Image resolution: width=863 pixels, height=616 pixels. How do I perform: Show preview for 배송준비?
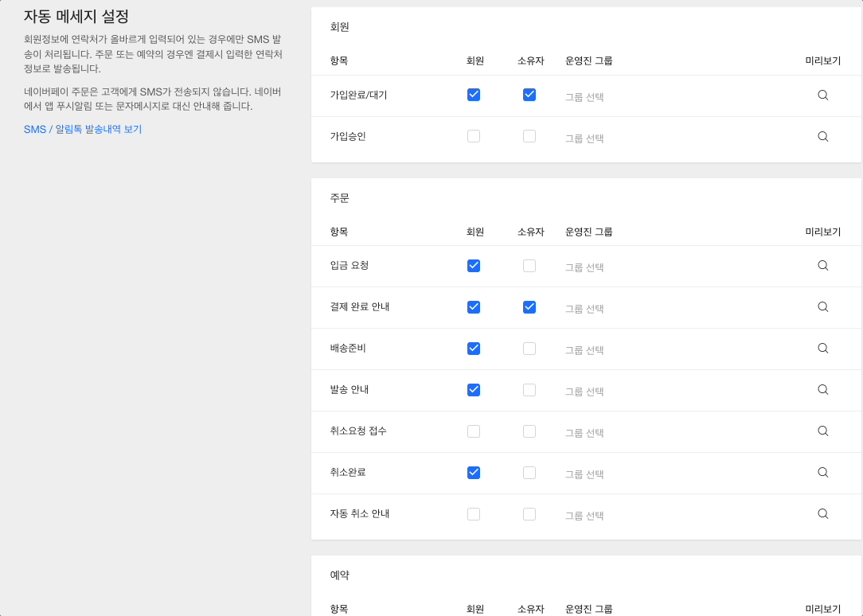pyautogui.click(x=823, y=348)
